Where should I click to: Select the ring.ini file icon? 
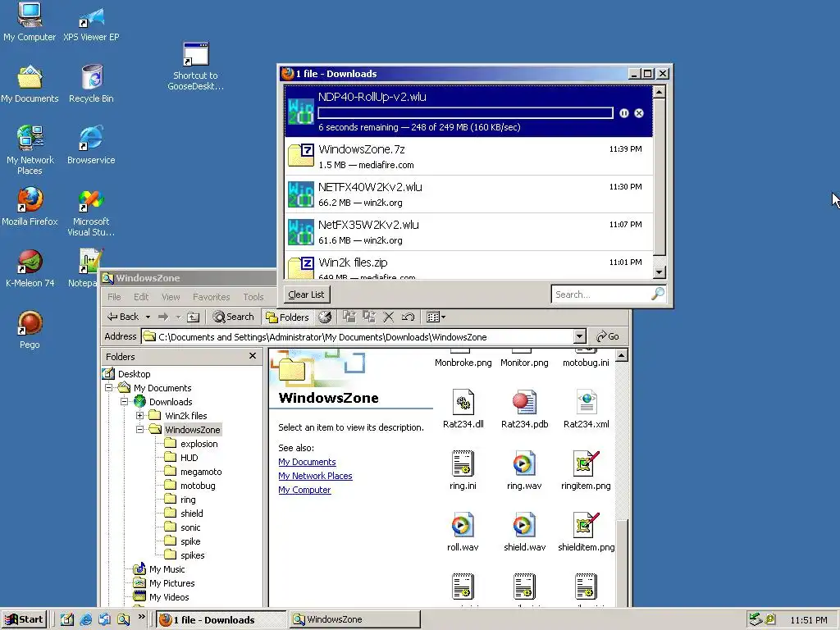coord(463,471)
